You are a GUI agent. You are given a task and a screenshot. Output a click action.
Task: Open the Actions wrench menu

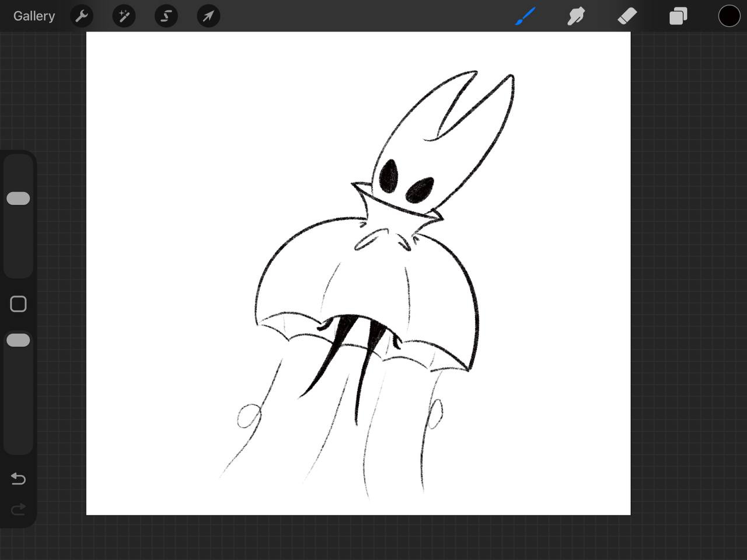point(82,16)
